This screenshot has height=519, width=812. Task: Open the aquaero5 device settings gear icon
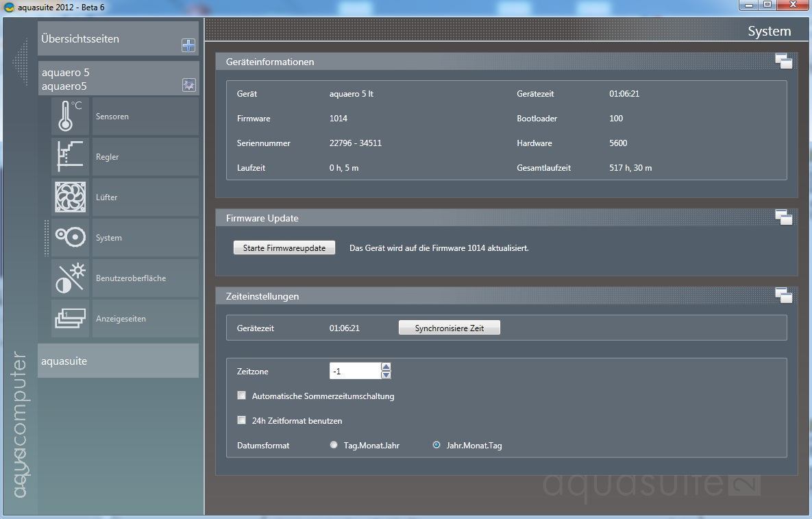(189, 85)
